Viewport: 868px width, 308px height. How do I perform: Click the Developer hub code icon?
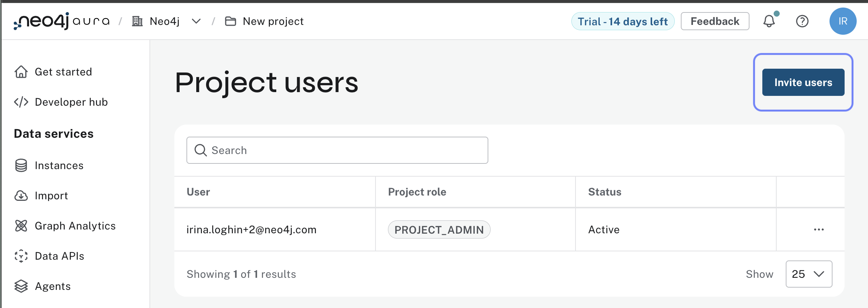pos(21,102)
